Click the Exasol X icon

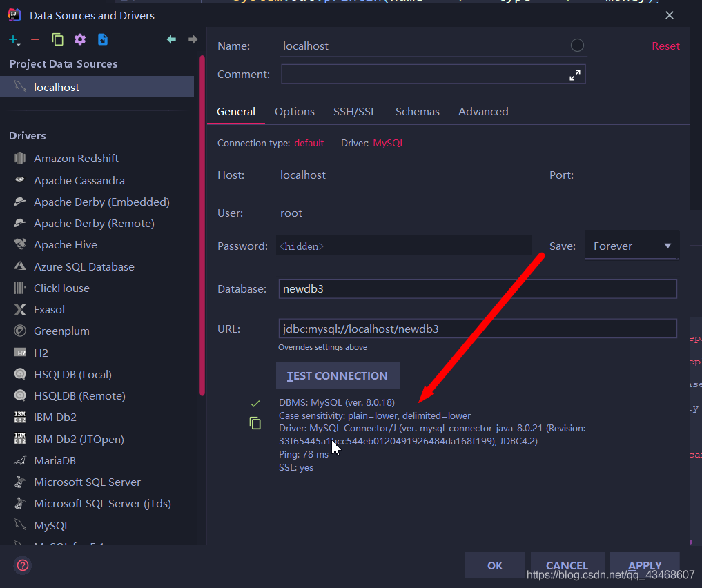point(20,310)
